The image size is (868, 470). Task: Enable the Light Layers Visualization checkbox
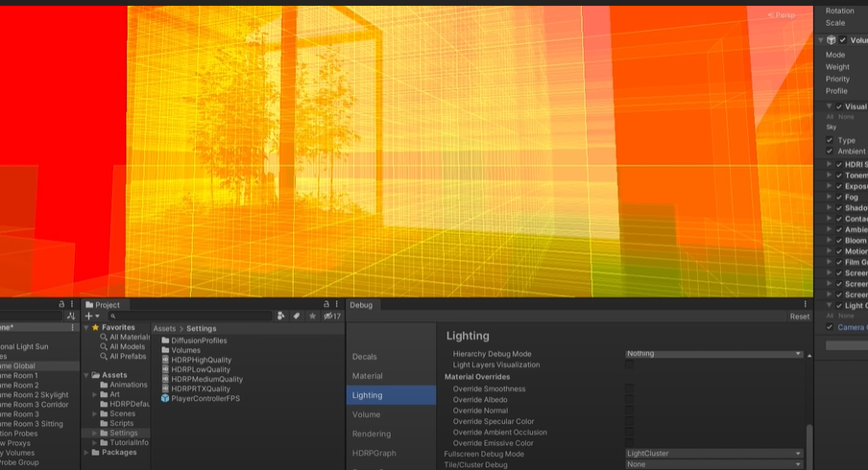[629, 364]
